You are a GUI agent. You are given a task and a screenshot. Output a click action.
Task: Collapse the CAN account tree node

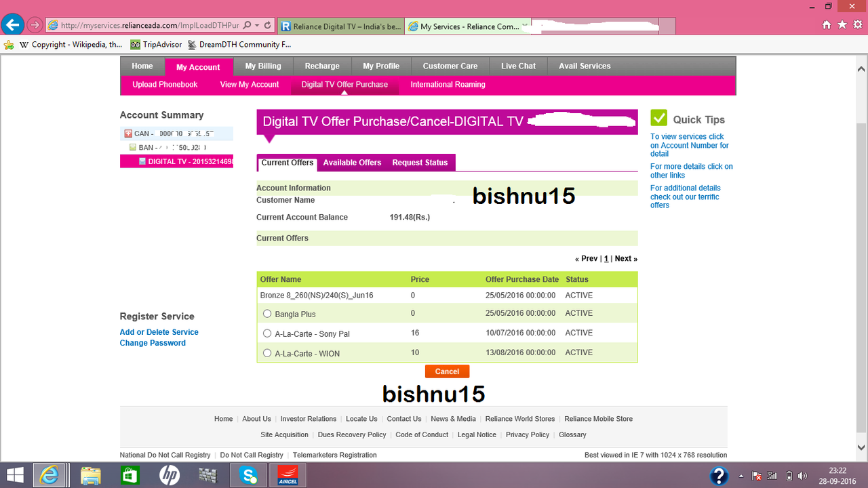[128, 134]
